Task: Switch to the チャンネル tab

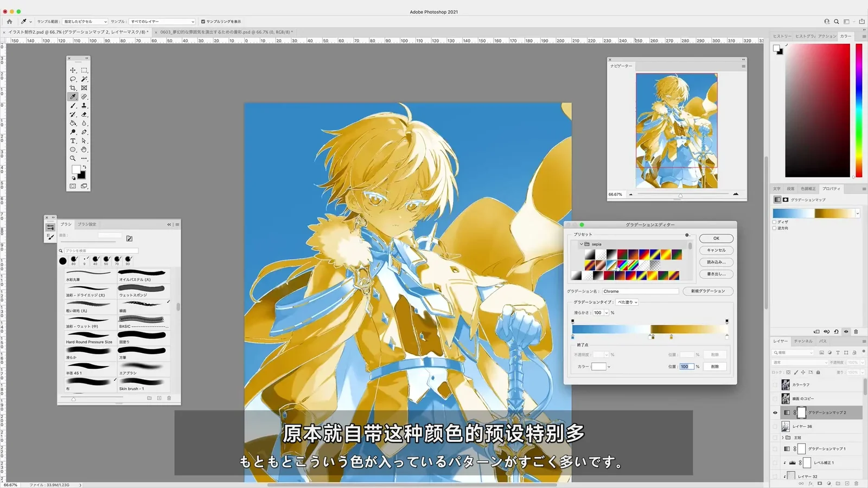Action: pos(803,342)
